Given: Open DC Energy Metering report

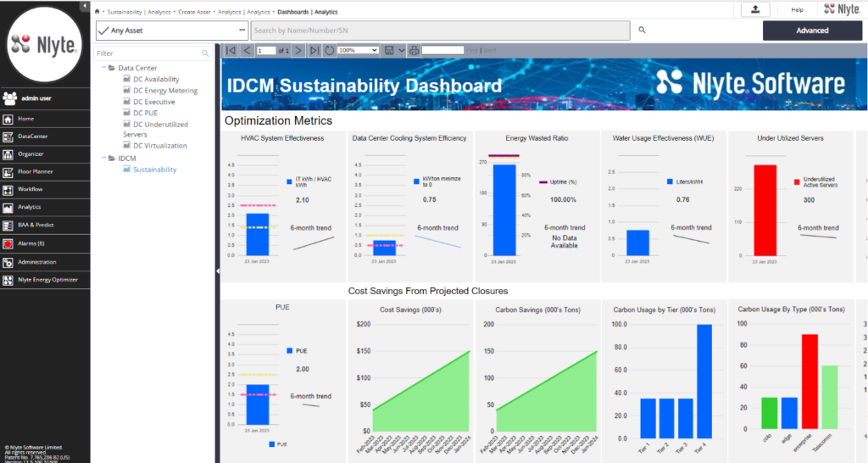Looking at the screenshot, I should [165, 90].
